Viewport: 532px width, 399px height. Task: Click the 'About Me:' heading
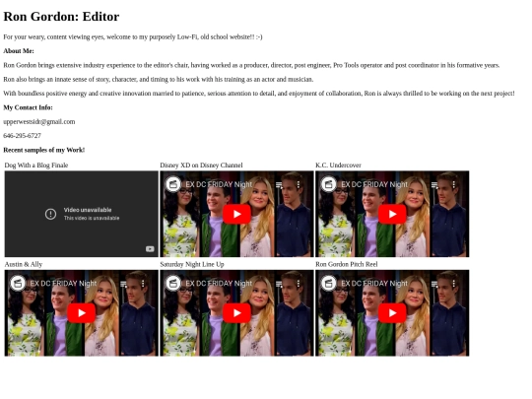pyautogui.click(x=19, y=51)
